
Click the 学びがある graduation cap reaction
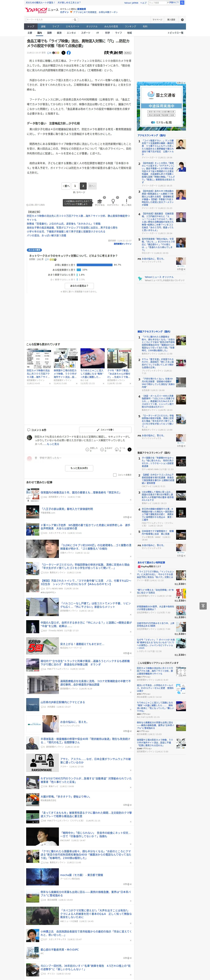100,202
